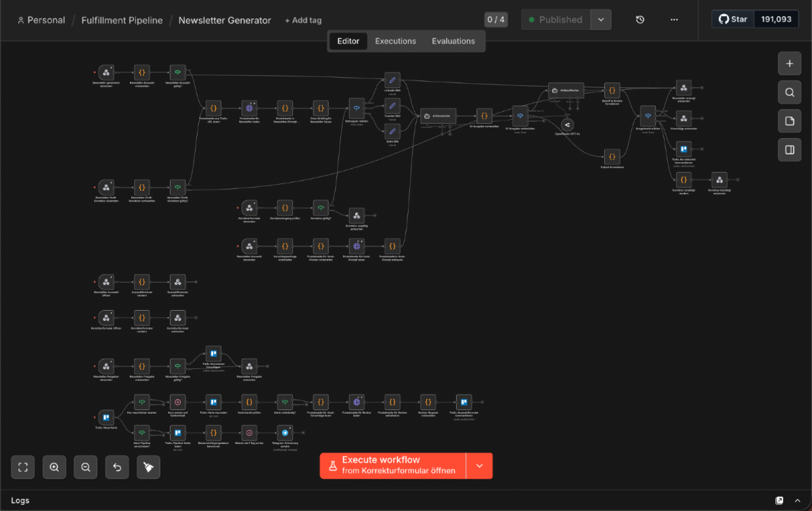Image resolution: width=812 pixels, height=511 pixels.
Task: Open the Personal breadcrumb link
Action: point(41,20)
